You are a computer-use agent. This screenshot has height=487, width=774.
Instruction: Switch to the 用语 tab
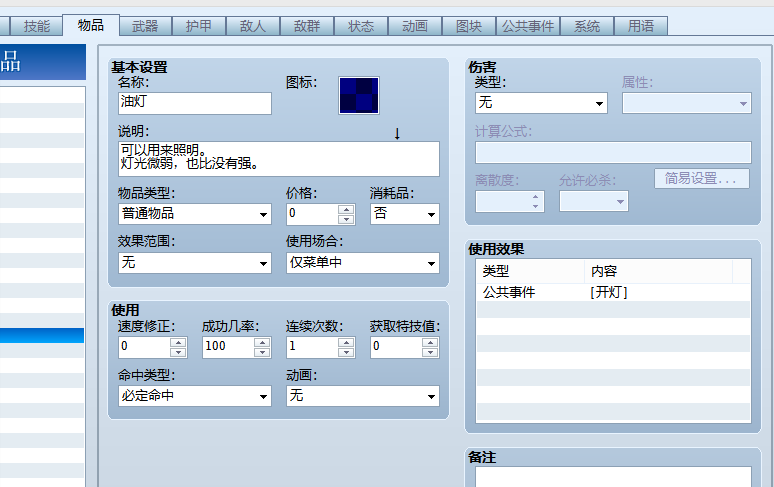pos(641,26)
